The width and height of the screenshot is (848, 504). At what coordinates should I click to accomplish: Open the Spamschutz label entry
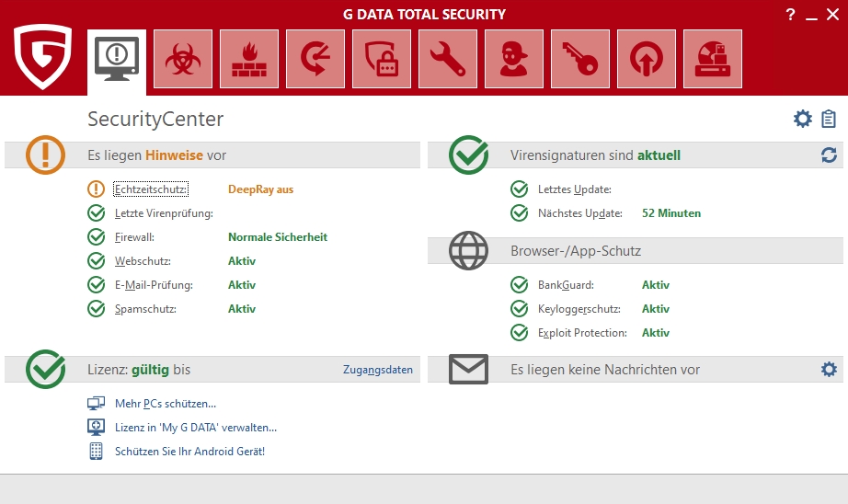[145, 309]
